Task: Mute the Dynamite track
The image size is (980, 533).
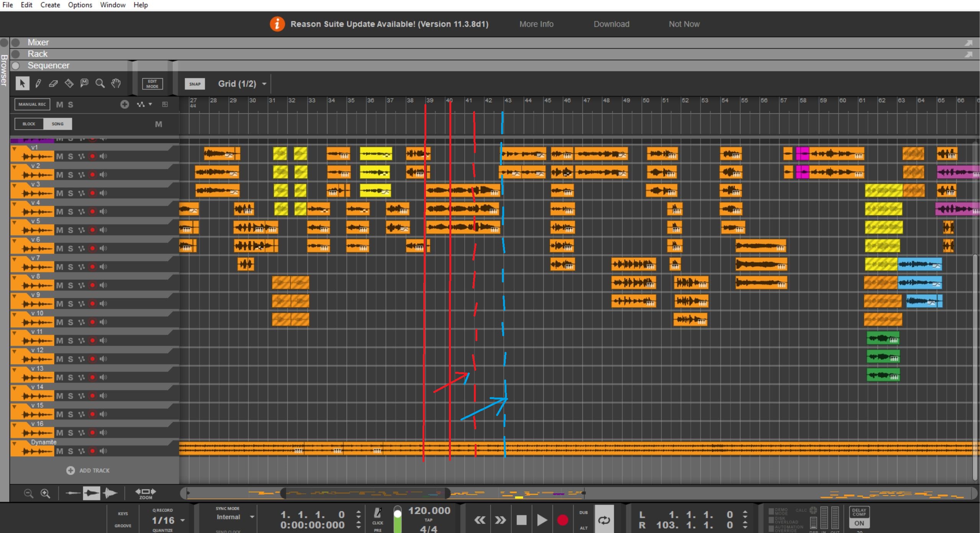Action: pyautogui.click(x=59, y=451)
